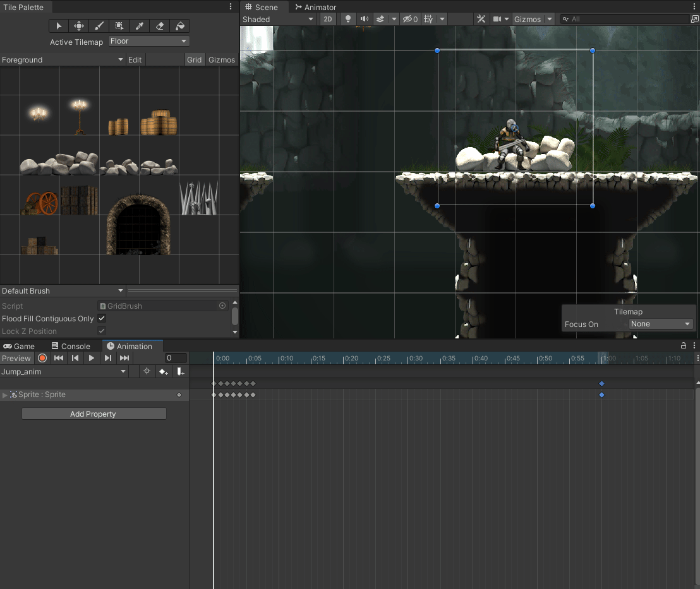This screenshot has width=700, height=589.
Task: Toggle scene audio speaker icon
Action: (364, 19)
